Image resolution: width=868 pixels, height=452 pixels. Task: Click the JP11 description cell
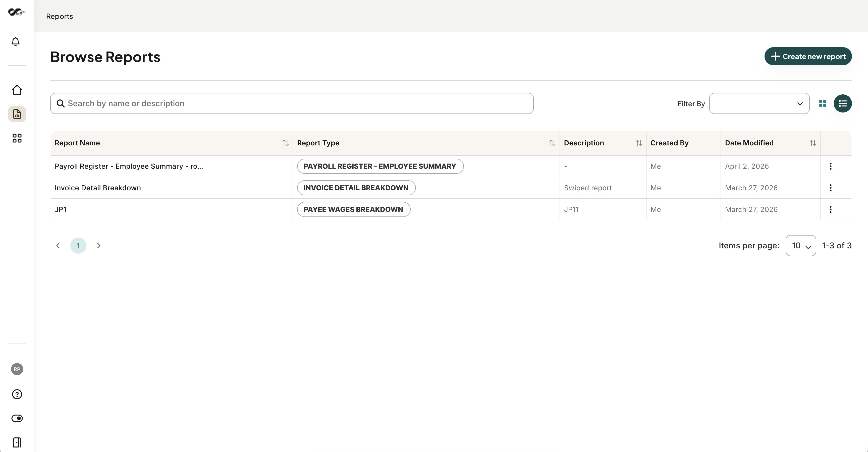point(571,209)
